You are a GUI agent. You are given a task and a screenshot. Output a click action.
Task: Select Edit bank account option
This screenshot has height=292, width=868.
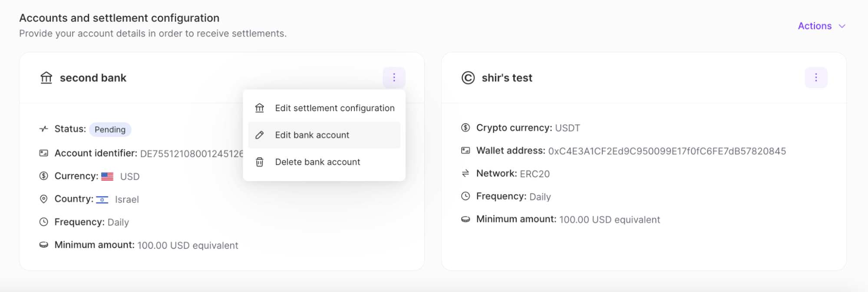312,135
